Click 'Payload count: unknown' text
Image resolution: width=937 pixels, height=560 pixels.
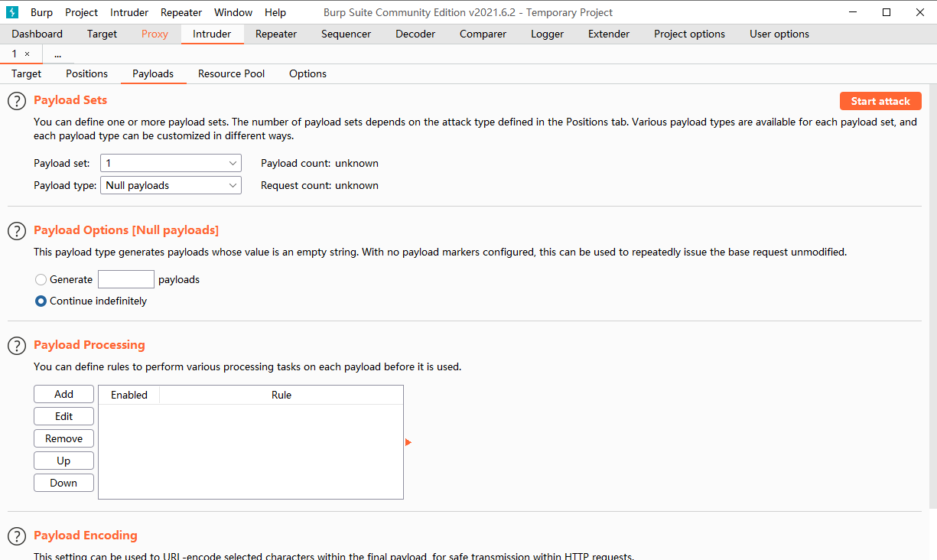pos(320,163)
